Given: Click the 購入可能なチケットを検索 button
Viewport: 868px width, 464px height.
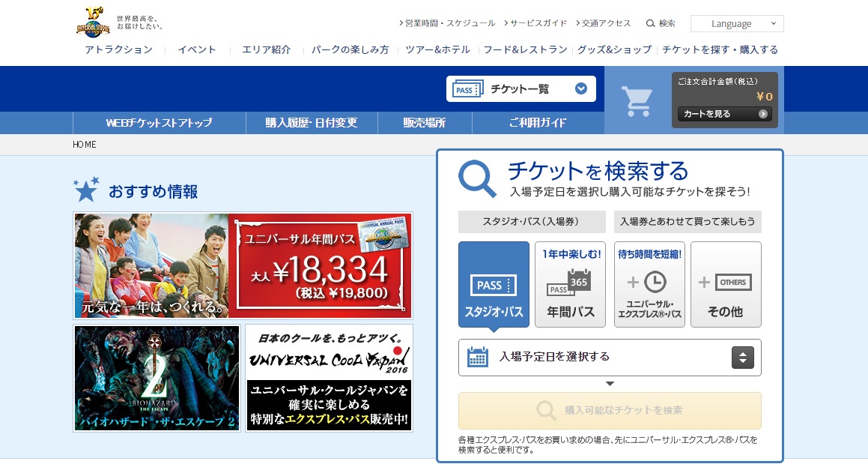Looking at the screenshot, I should [x=610, y=410].
